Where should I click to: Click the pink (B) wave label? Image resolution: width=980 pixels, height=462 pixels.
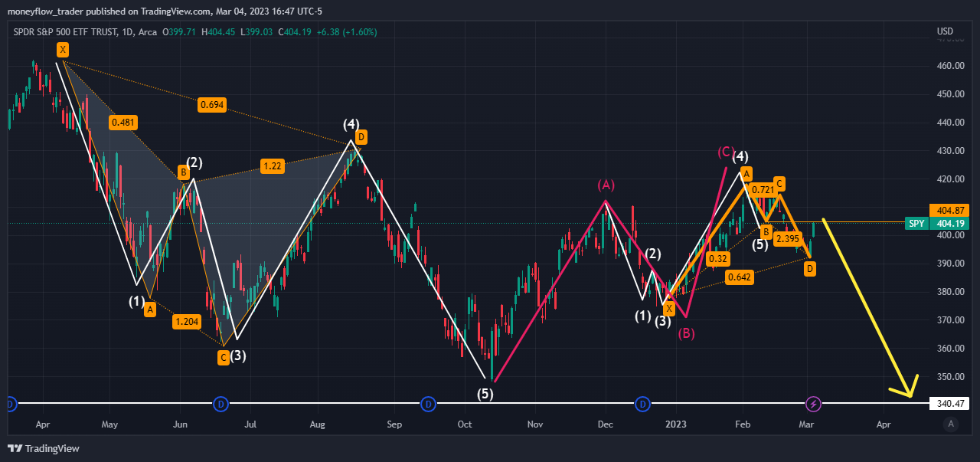688,333
